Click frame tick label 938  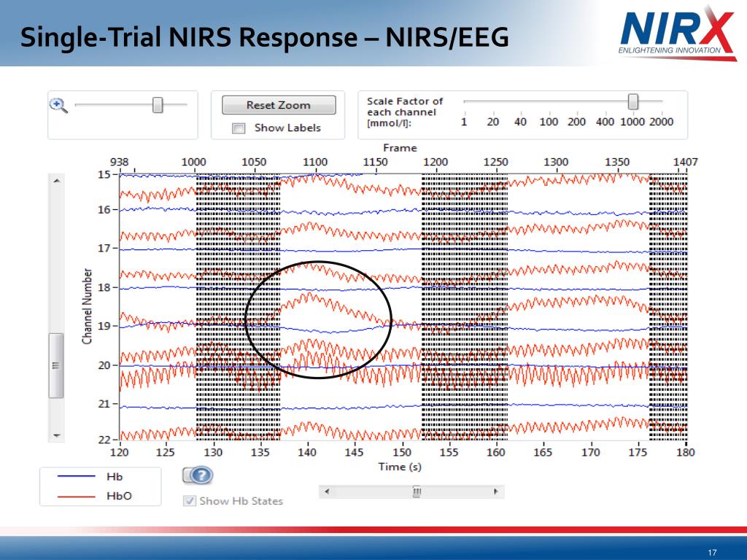click(x=119, y=162)
